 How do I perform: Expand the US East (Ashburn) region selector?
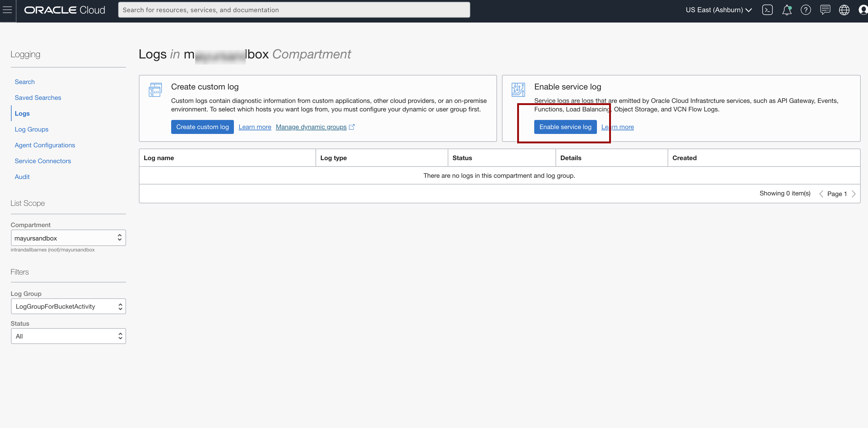pos(719,10)
